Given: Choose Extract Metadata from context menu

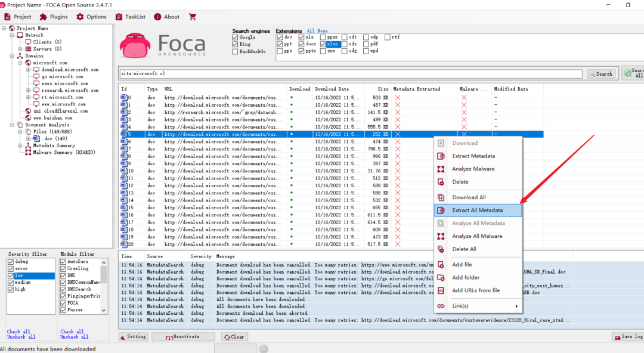Looking at the screenshot, I should (x=478, y=156).
